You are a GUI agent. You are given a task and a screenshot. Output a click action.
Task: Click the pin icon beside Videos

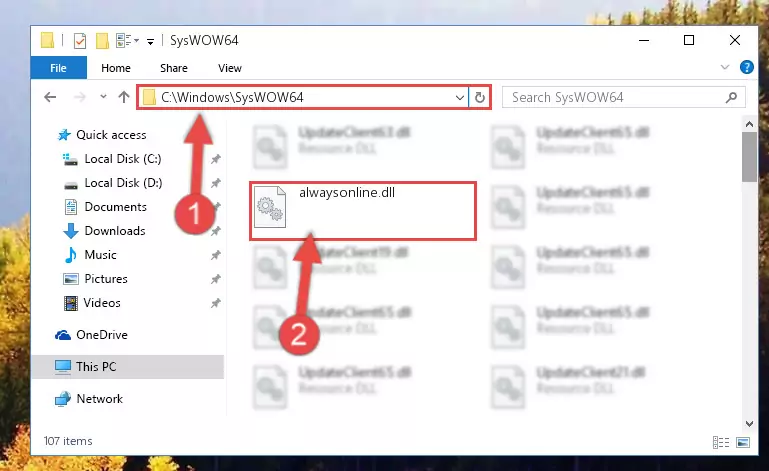click(x=215, y=303)
